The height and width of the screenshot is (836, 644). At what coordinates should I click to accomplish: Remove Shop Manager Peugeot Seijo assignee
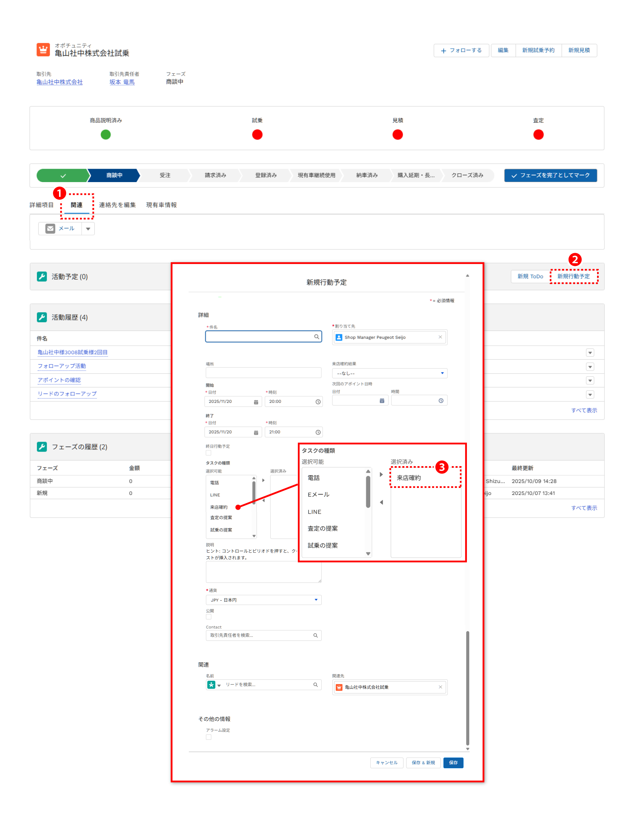tap(440, 337)
